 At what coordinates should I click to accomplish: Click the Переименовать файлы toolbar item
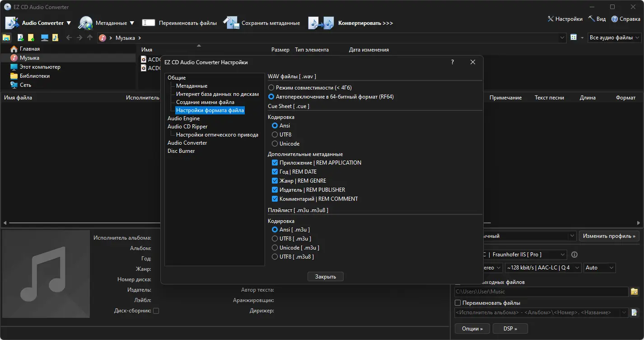coord(179,23)
